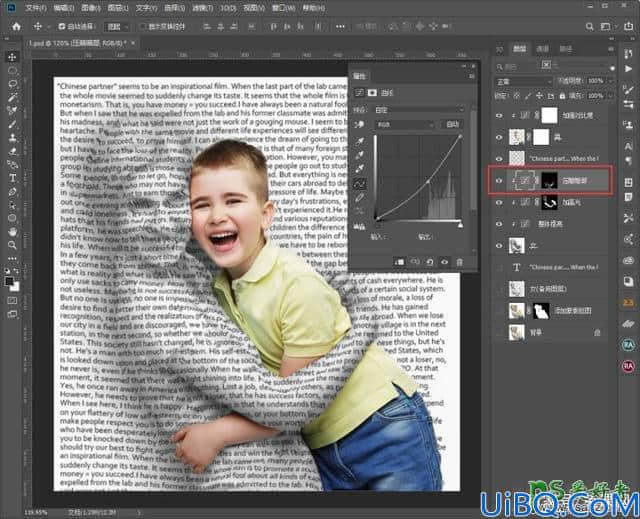Image resolution: width=640 pixels, height=519 pixels.
Task: Click the black point slider under the curve
Action: tap(378, 225)
